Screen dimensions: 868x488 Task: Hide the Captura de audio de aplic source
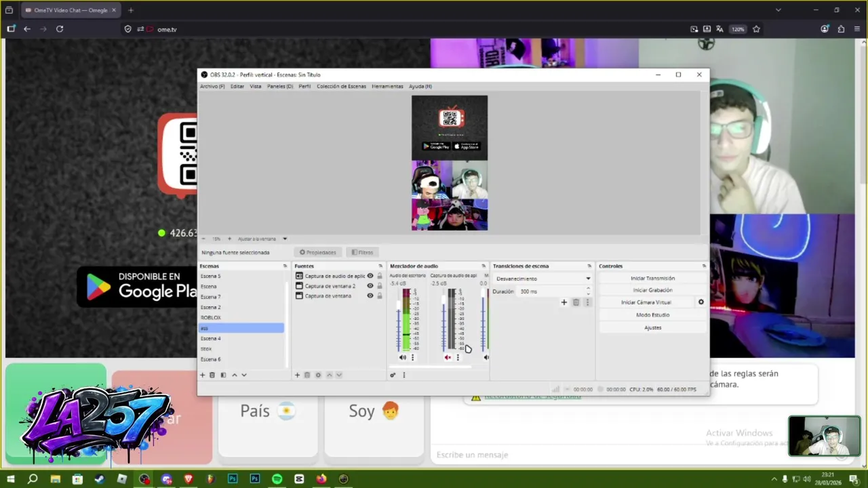click(370, 276)
